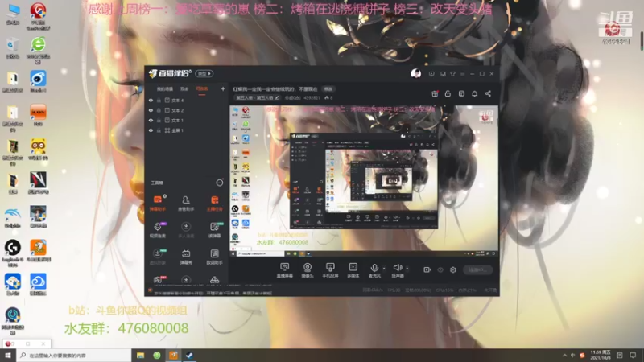The height and width of the screenshot is (362, 644).
Task: Hide the 全屏 1 layer with its eye
Action: point(151,130)
